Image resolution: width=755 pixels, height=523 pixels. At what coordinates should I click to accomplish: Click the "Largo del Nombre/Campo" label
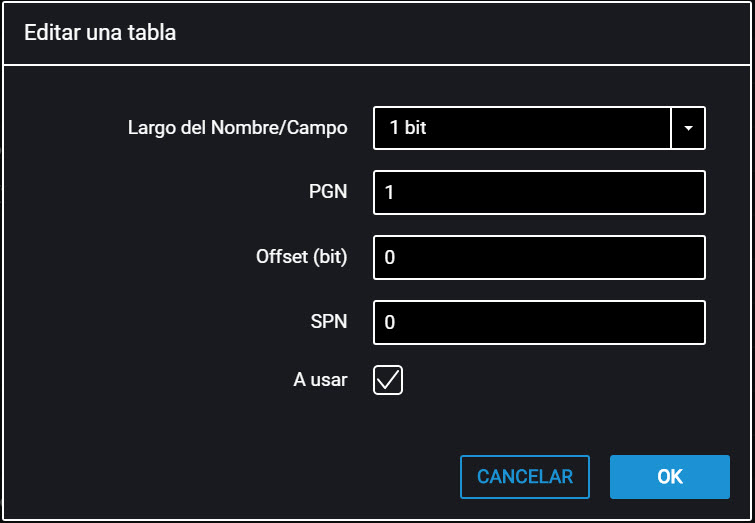coord(238,128)
